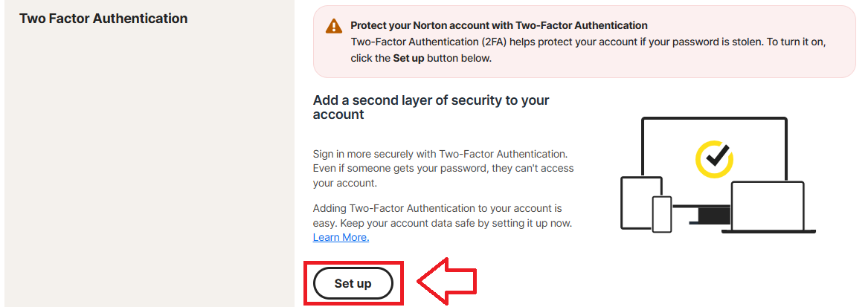This screenshot has width=868, height=307.
Task: Click the Two Factor Authentication sidebar heading
Action: point(103,18)
